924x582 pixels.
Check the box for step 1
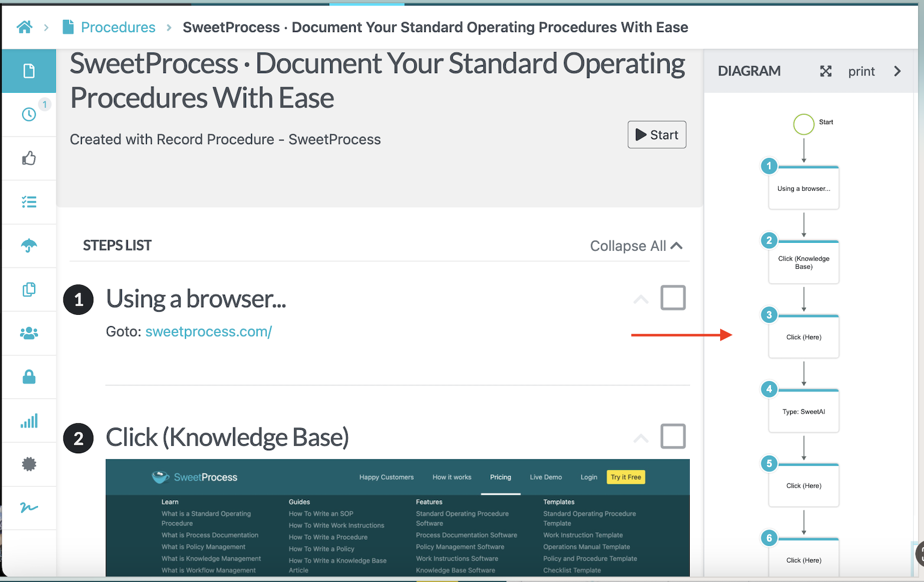(x=673, y=298)
